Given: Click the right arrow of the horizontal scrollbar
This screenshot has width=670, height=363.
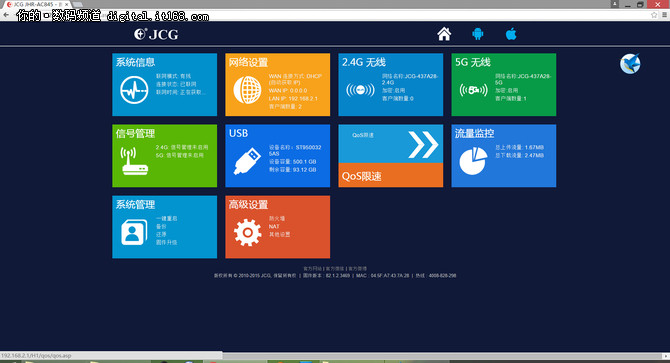Looking at the screenshot, I should [666, 356].
